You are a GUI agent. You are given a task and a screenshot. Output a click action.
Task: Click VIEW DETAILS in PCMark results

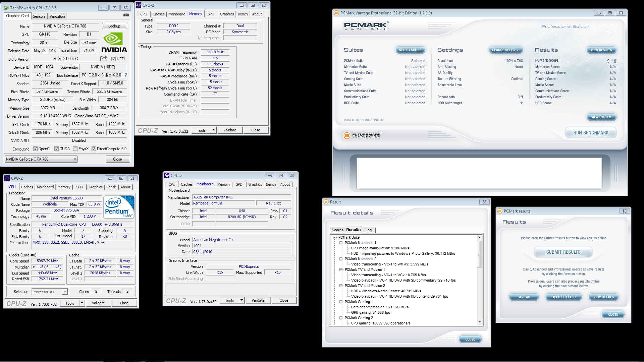[x=603, y=297]
